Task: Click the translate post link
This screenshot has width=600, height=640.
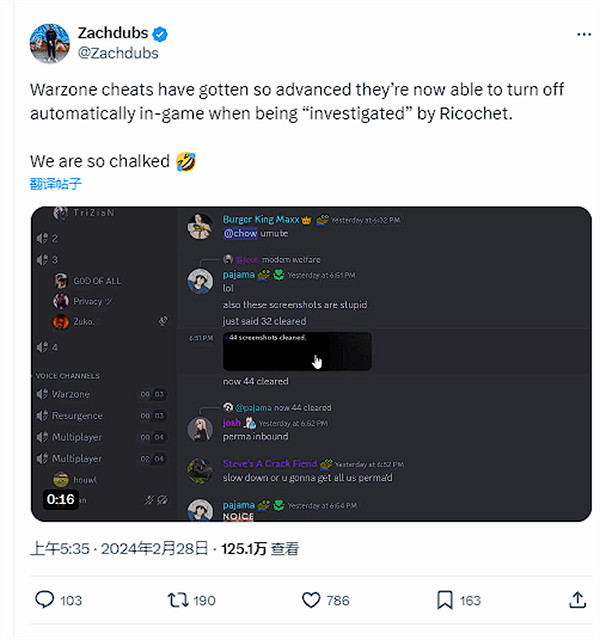Action: (56, 184)
